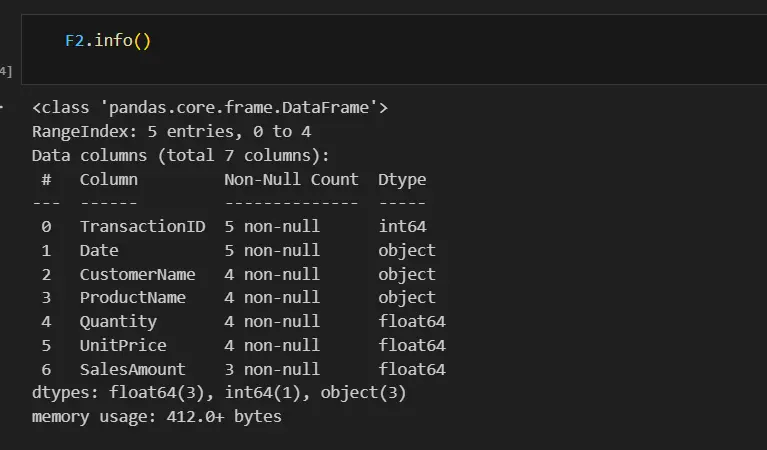This screenshot has width=767, height=450.
Task: Click the 'Dtype' header text
Action: point(402,179)
